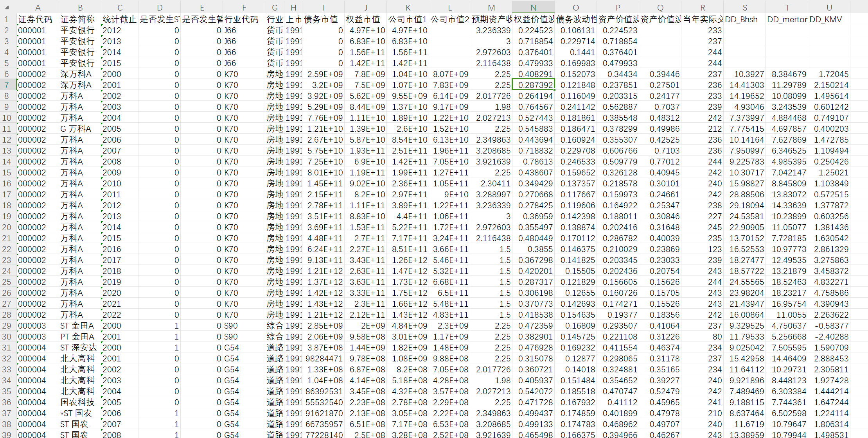Select the cell with value 55532540
868x438 pixels.
pyautogui.click(x=323, y=402)
